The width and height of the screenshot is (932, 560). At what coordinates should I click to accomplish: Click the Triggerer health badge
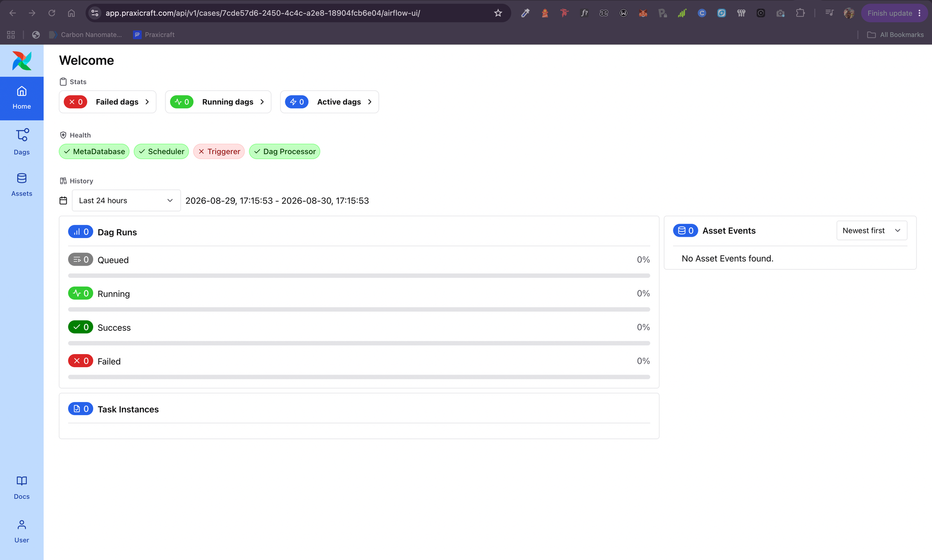[219, 151]
